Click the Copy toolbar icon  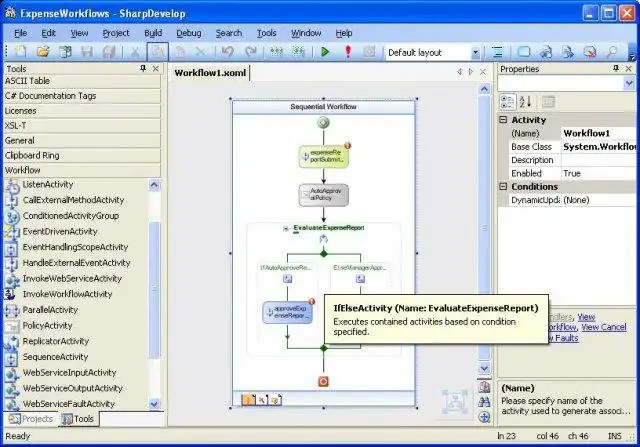(x=158, y=52)
